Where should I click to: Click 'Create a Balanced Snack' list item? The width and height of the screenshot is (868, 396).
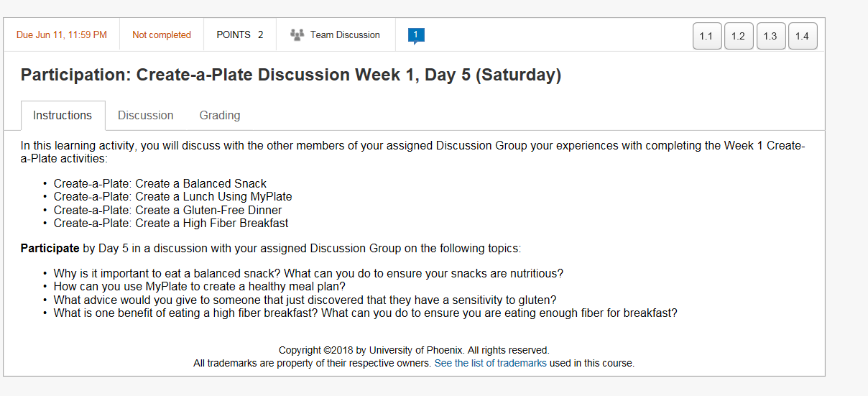160,183
